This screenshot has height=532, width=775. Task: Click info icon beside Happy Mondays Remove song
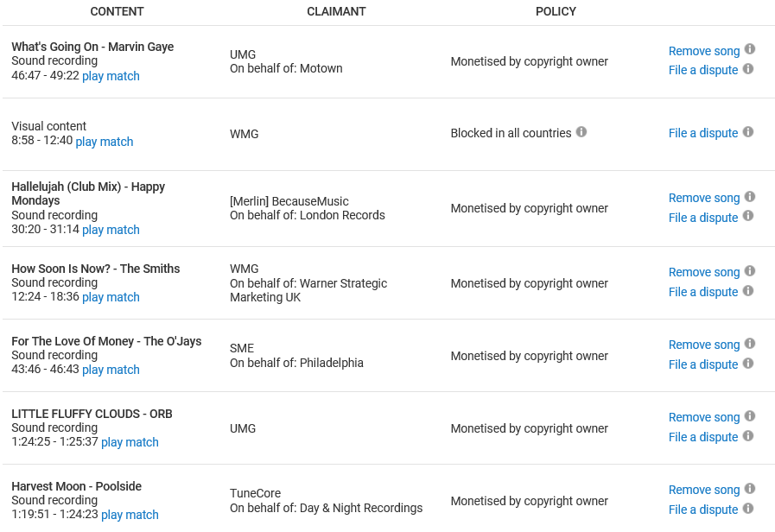tap(750, 197)
